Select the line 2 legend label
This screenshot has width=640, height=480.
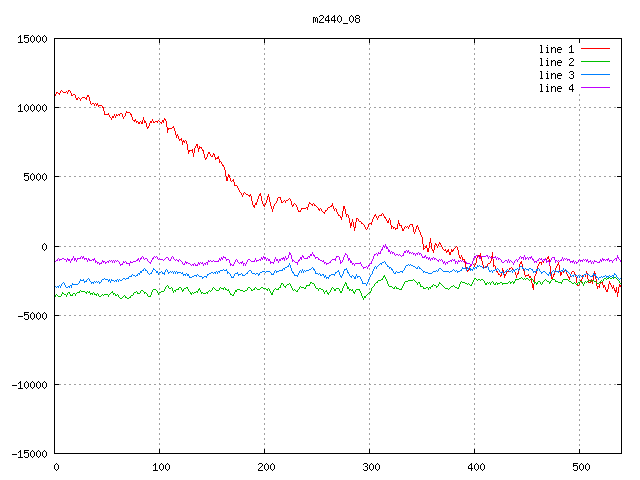click(557, 62)
